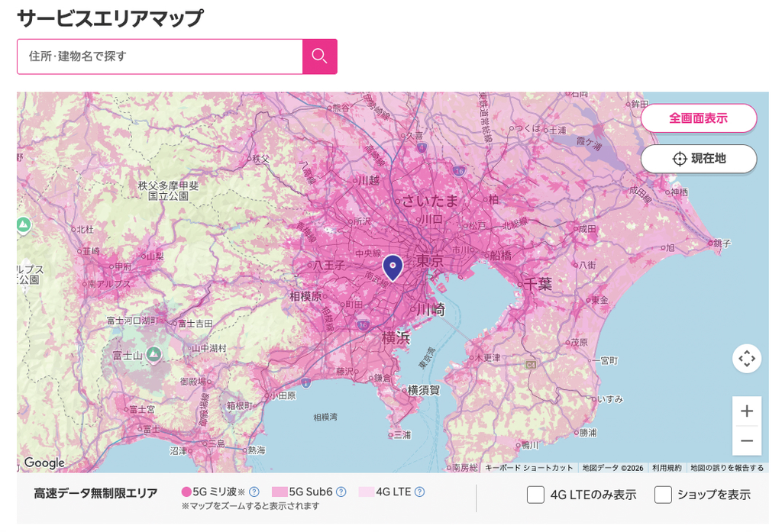Click the 横浜 map label

[396, 338]
